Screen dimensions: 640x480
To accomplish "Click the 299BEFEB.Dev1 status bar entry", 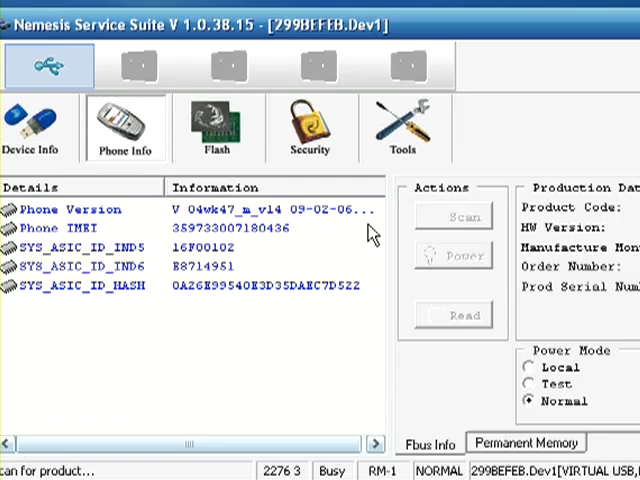I will tap(555, 471).
